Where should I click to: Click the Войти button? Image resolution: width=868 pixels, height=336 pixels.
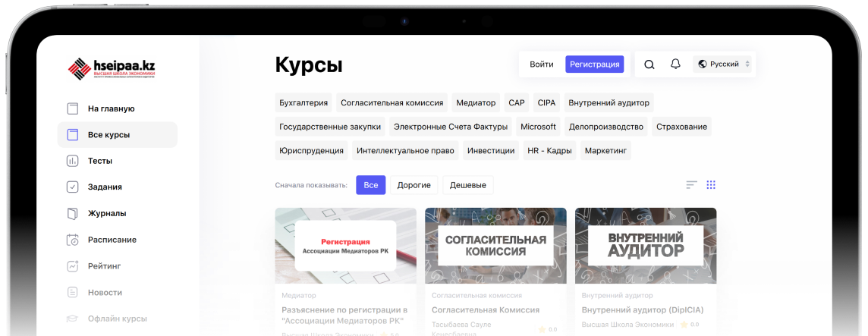pos(542,64)
